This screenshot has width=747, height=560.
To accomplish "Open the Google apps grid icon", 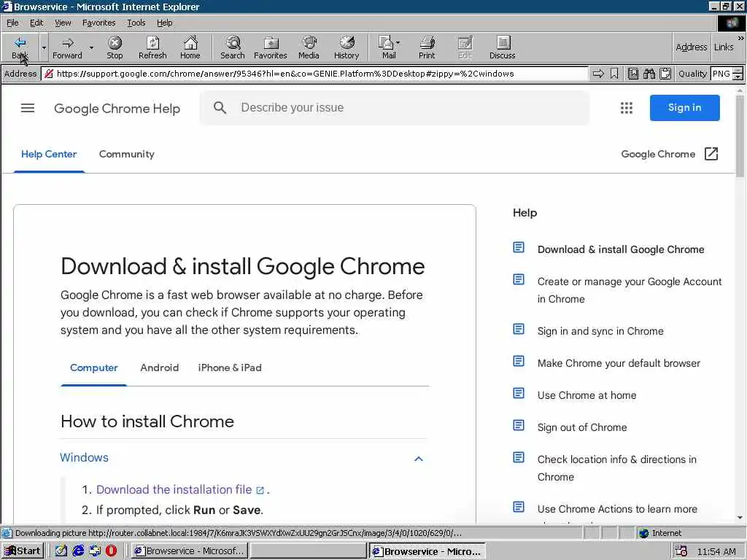I will click(627, 108).
